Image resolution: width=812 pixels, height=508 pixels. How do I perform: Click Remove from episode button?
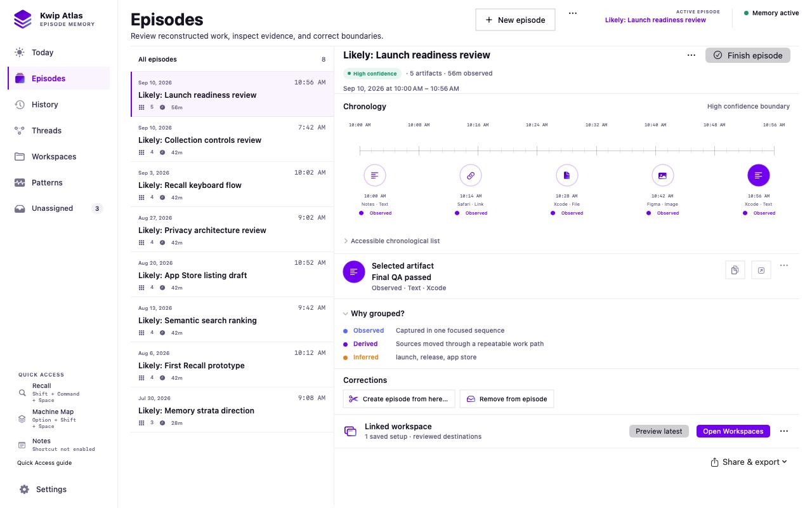[x=507, y=399]
